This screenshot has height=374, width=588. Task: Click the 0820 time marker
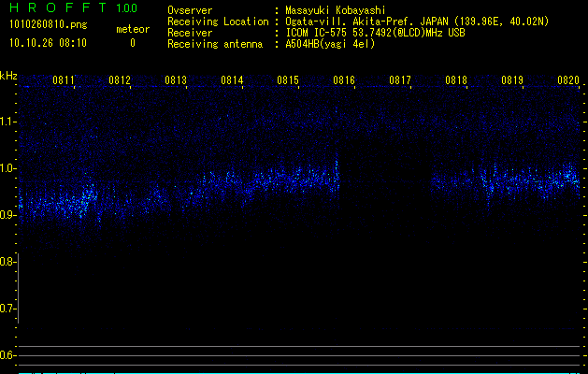(568, 80)
